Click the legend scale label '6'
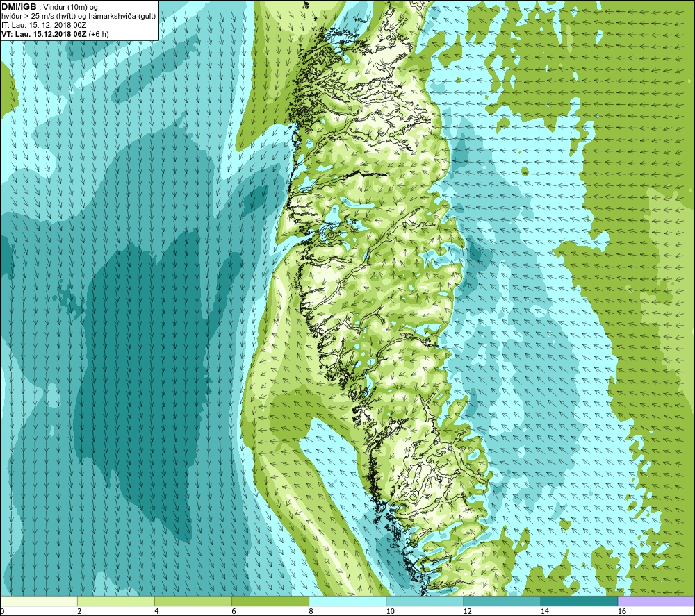The height and width of the screenshot is (616, 695). click(x=234, y=611)
